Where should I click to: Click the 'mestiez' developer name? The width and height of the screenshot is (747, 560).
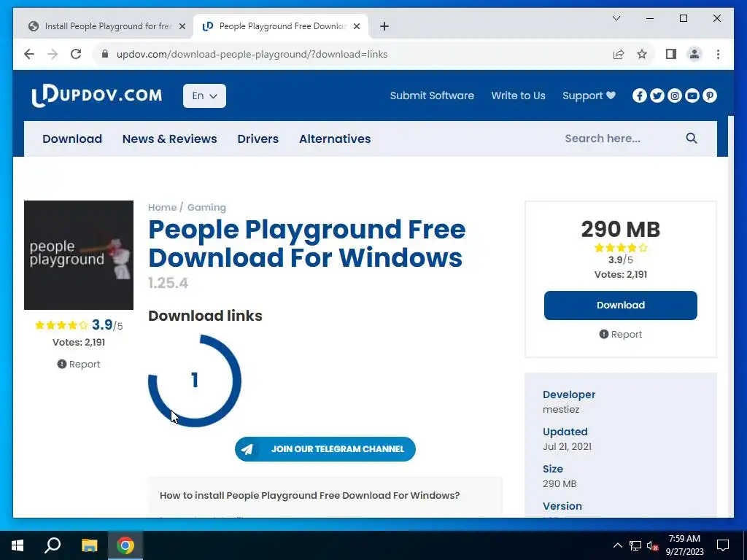[561, 410]
